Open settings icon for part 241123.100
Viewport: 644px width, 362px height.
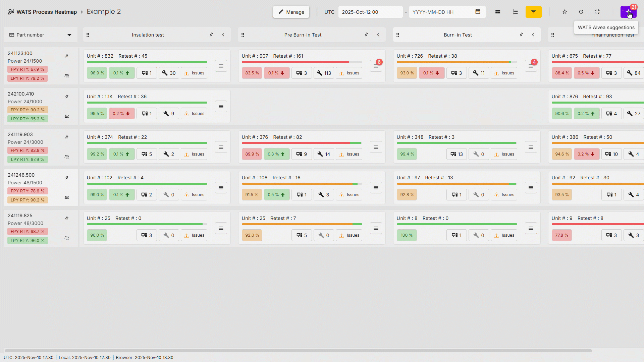click(67, 76)
